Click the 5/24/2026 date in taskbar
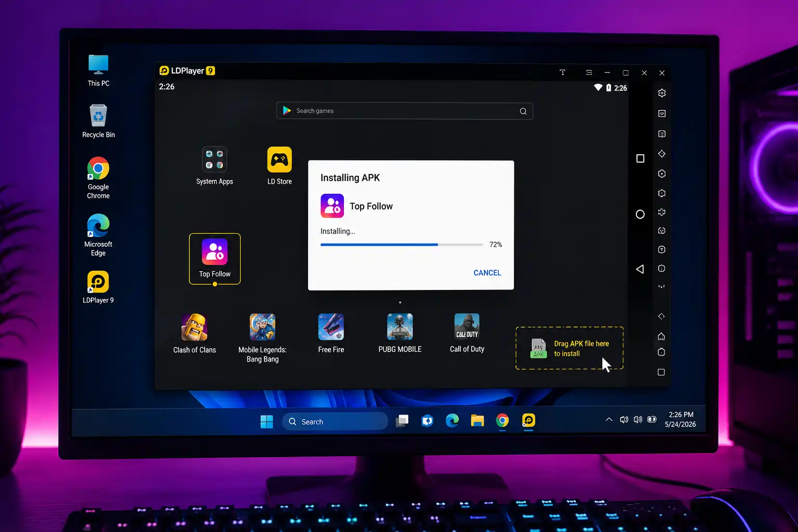The image size is (798, 532). point(681,424)
